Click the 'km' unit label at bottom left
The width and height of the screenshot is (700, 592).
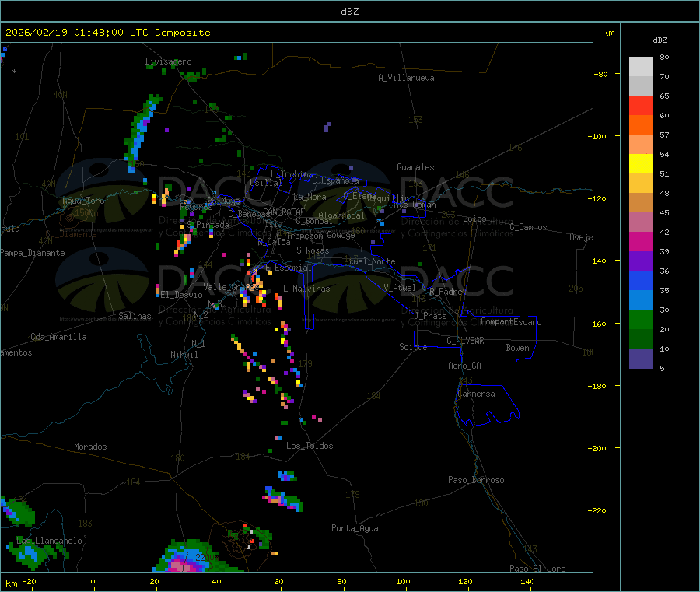[x=11, y=583]
